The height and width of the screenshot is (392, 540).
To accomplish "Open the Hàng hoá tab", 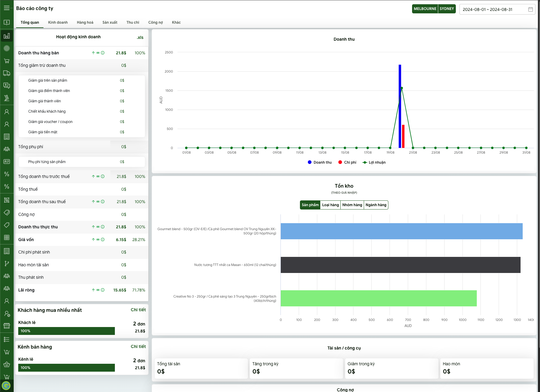I will [85, 22].
